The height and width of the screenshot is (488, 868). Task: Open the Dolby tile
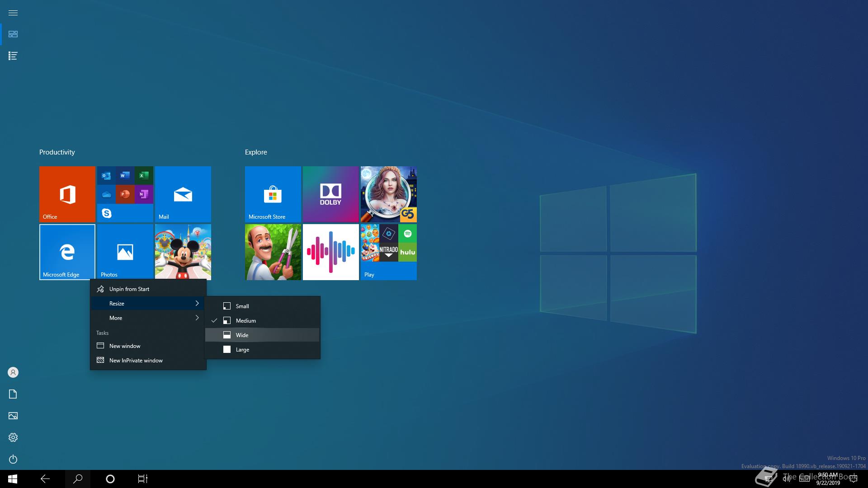tap(331, 194)
